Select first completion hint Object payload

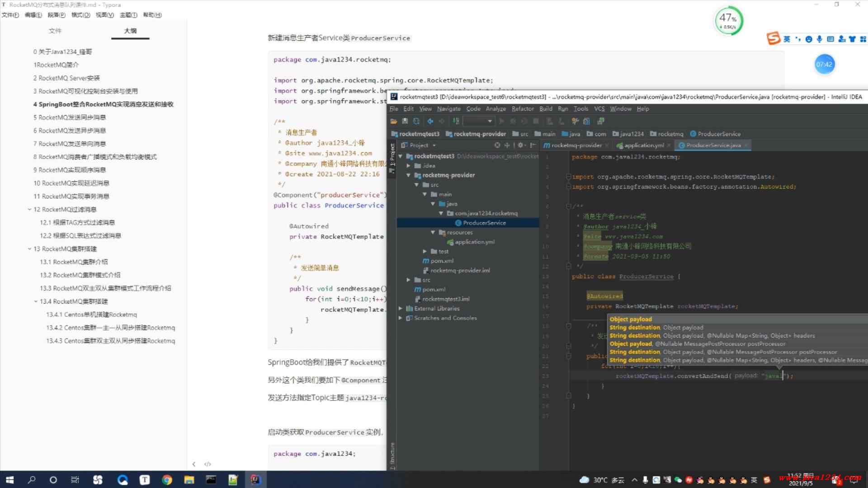pyautogui.click(x=630, y=319)
